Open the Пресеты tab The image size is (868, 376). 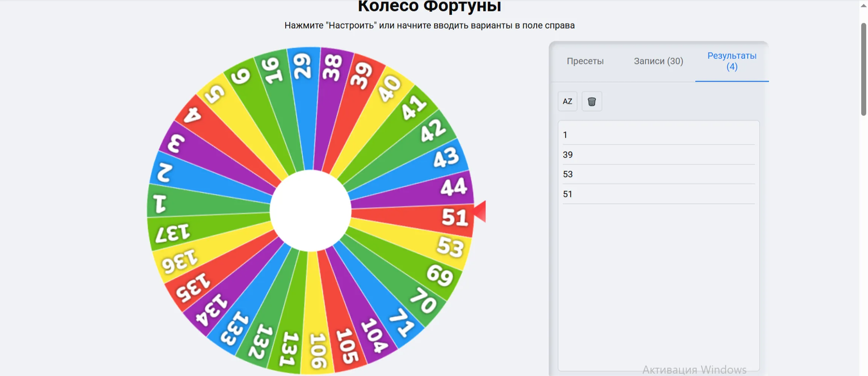click(x=585, y=61)
